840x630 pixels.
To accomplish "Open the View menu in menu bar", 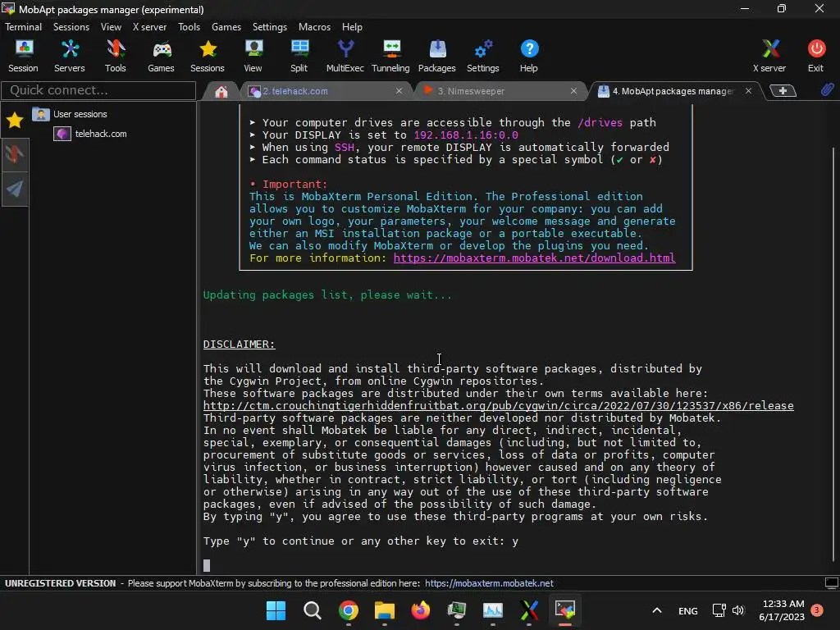I will point(111,27).
